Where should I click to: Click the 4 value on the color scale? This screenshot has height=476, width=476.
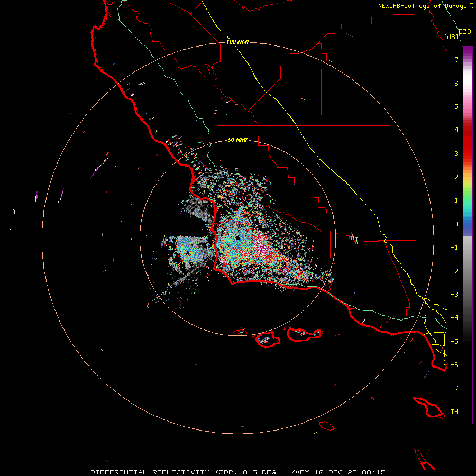coord(456,130)
